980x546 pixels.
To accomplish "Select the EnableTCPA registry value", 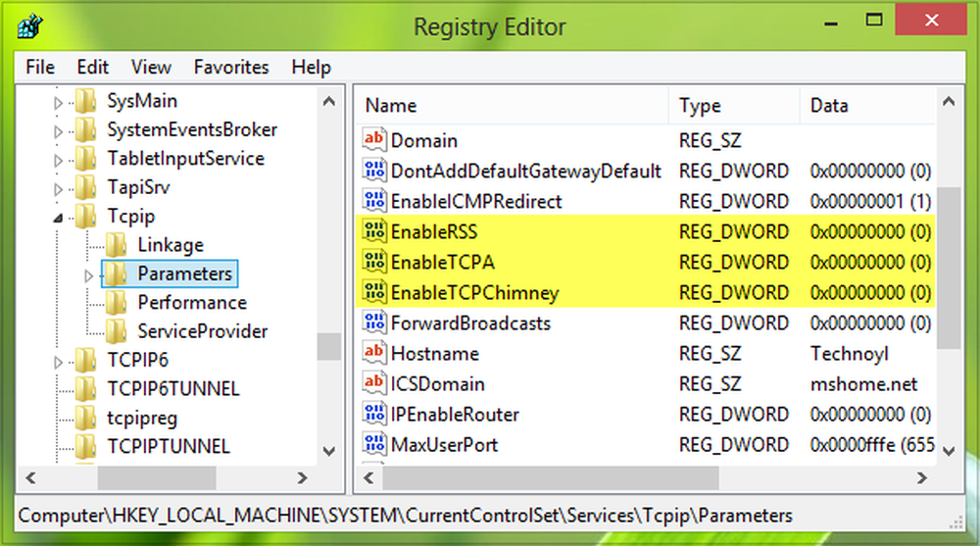I will 442,262.
